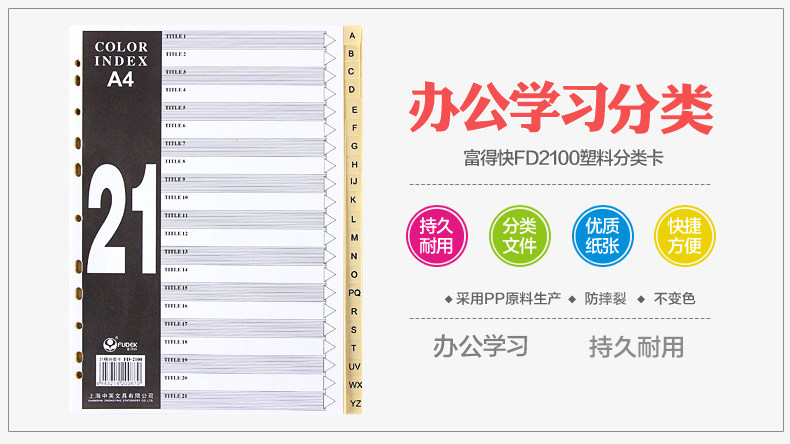Click the COLOR INDEX heading on cover
Viewport: 790px width, 444px height.
coord(121,54)
